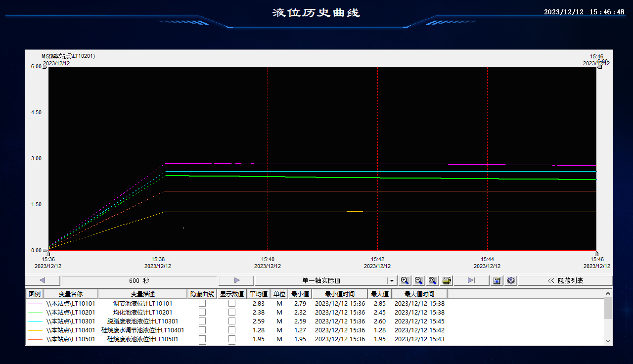
Task: Click the 隐藏列表 button
Action: pos(565,280)
